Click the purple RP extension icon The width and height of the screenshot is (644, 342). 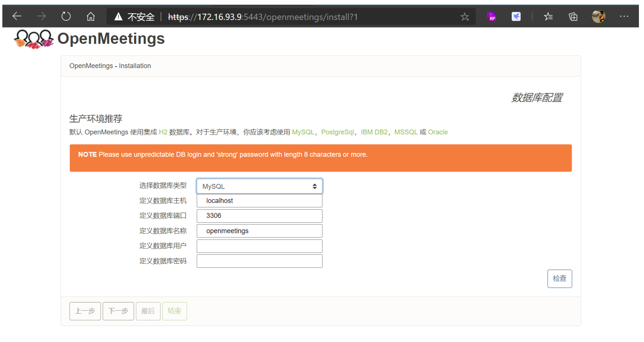pos(491,16)
